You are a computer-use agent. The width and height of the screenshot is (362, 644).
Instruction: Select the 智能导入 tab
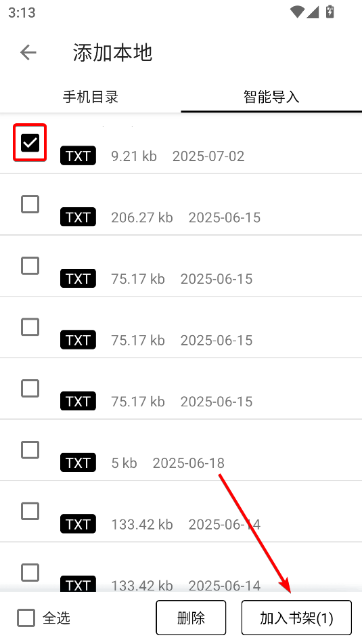(x=271, y=97)
